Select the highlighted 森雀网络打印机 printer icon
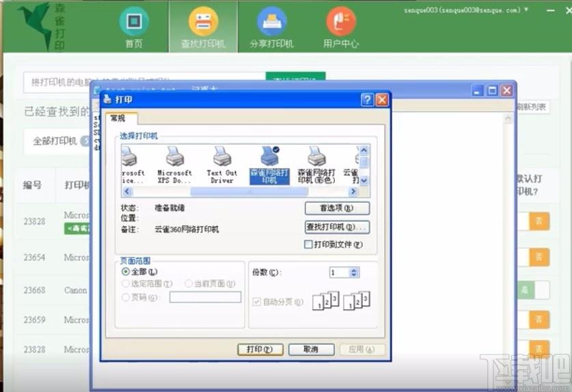The image size is (572, 392). 269,165
